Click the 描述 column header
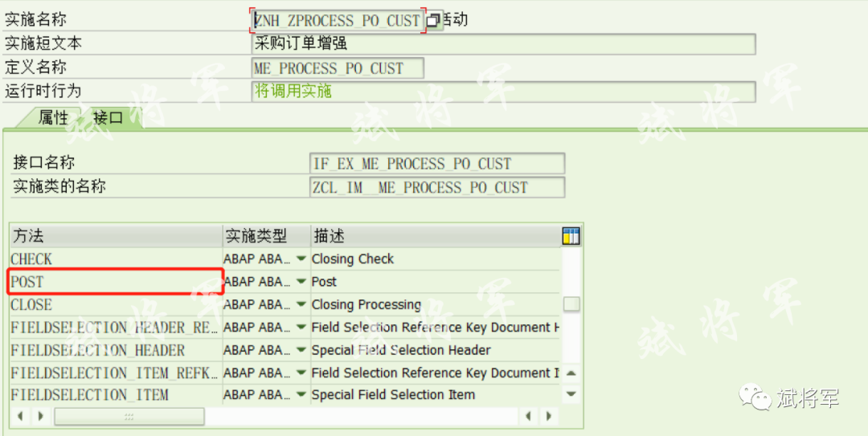 436,236
